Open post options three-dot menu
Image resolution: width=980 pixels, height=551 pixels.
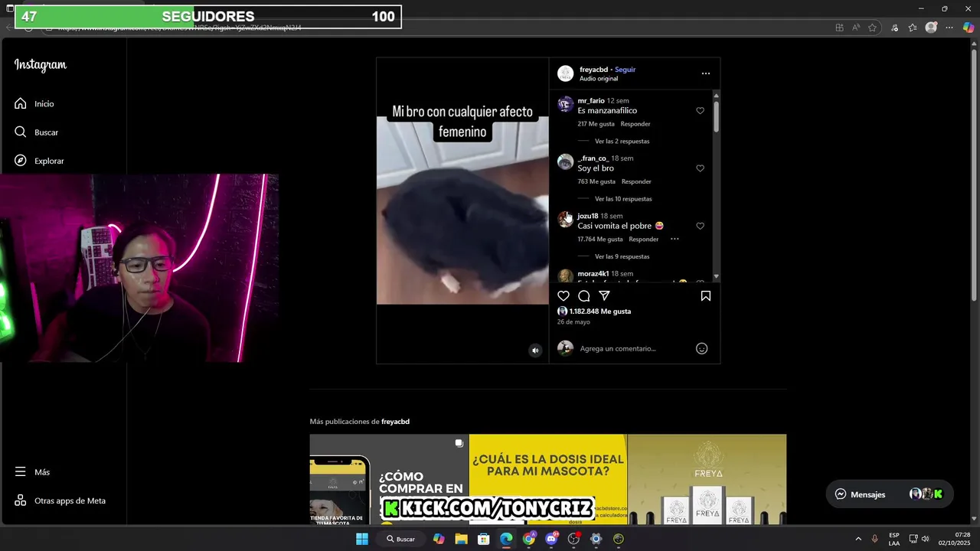(706, 73)
